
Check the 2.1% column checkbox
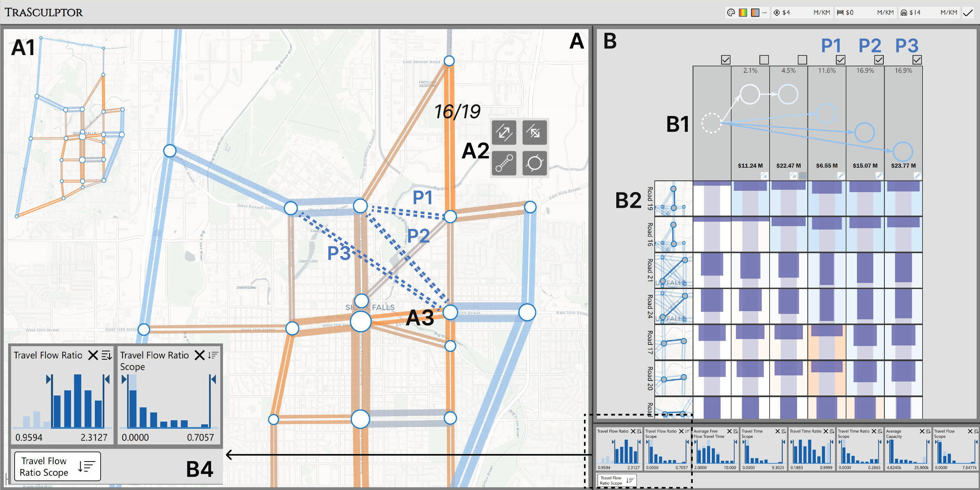coord(764,60)
